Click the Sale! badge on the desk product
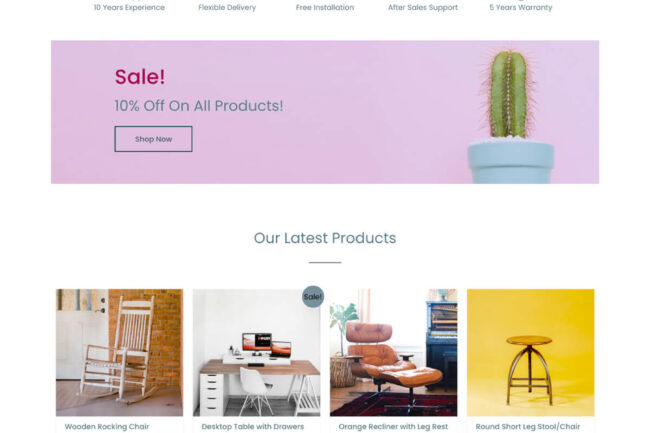Image resolution: width=650 pixels, height=433 pixels. (313, 297)
